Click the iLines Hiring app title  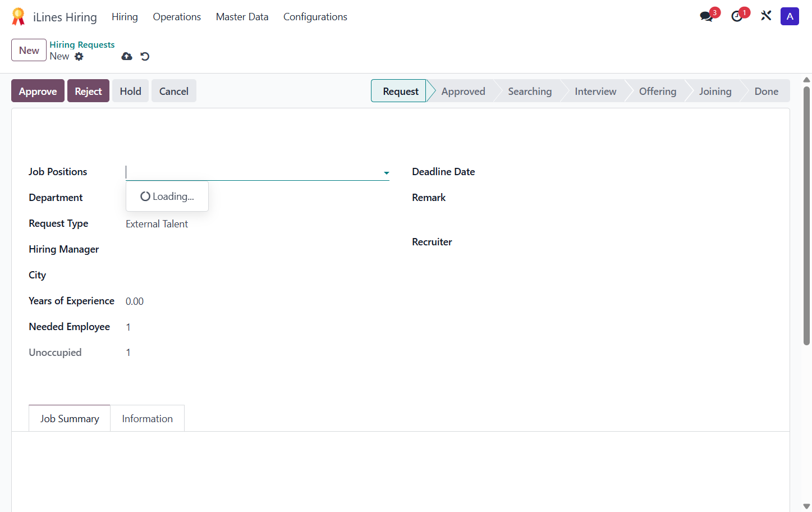tap(65, 17)
